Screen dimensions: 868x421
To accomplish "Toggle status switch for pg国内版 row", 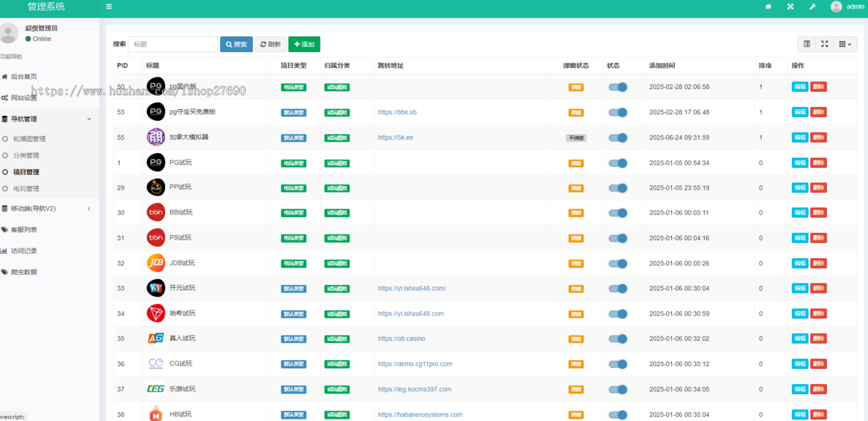I will [x=618, y=87].
